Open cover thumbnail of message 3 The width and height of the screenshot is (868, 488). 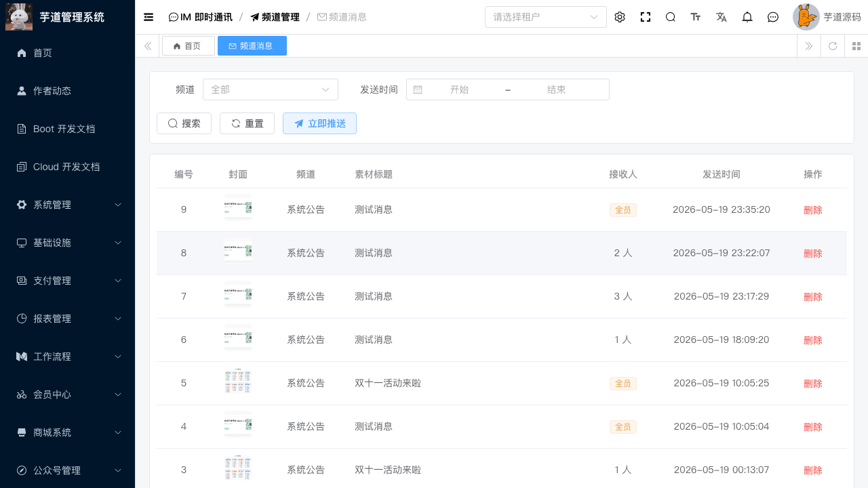coord(238,469)
